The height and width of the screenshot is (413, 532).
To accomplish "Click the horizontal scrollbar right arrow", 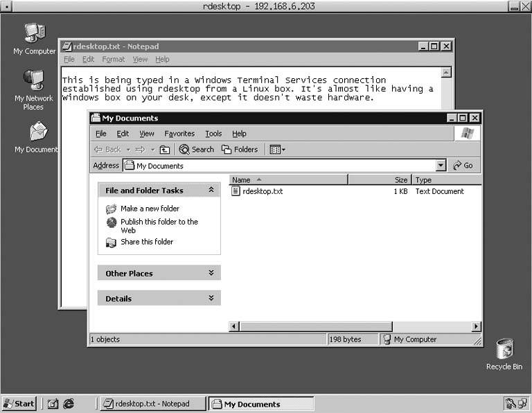I will [476, 326].
